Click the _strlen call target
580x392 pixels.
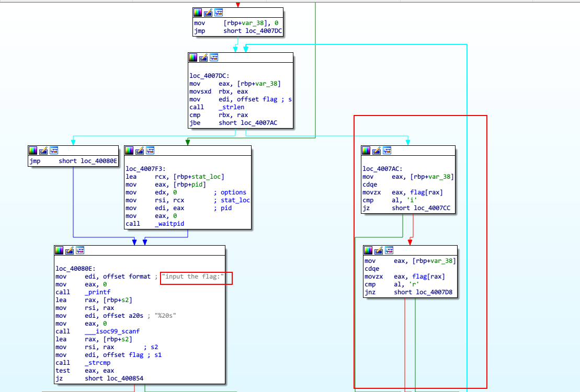231,107
